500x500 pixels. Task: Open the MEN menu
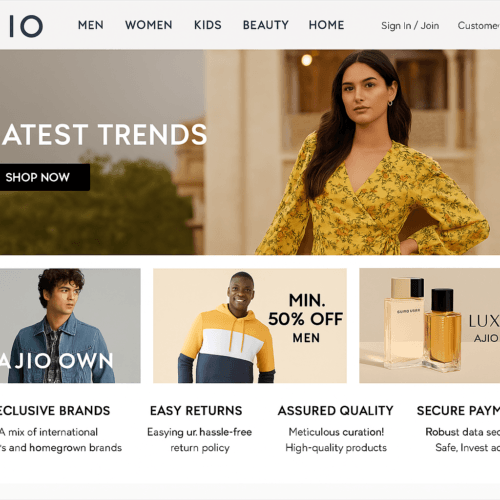pos(91,25)
